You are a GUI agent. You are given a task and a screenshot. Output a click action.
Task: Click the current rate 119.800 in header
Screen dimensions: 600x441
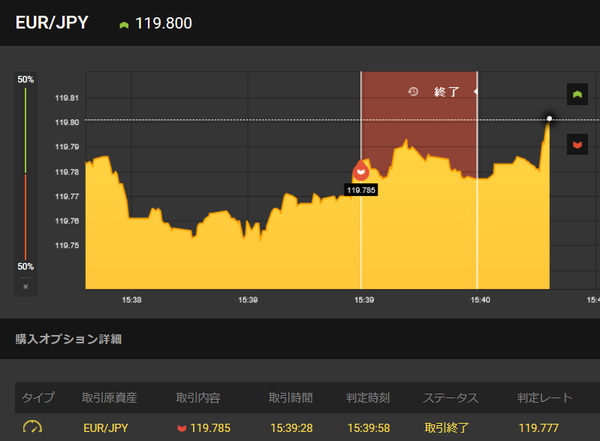[x=164, y=23]
